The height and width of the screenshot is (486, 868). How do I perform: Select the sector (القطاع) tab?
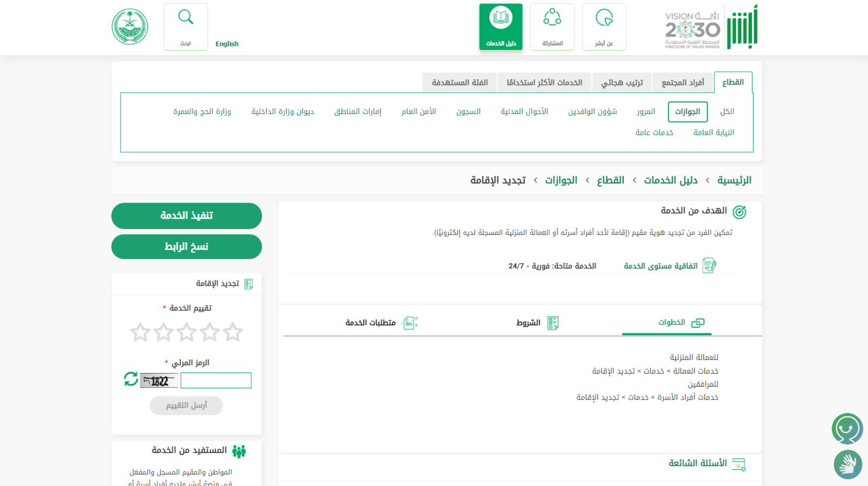[x=733, y=82]
